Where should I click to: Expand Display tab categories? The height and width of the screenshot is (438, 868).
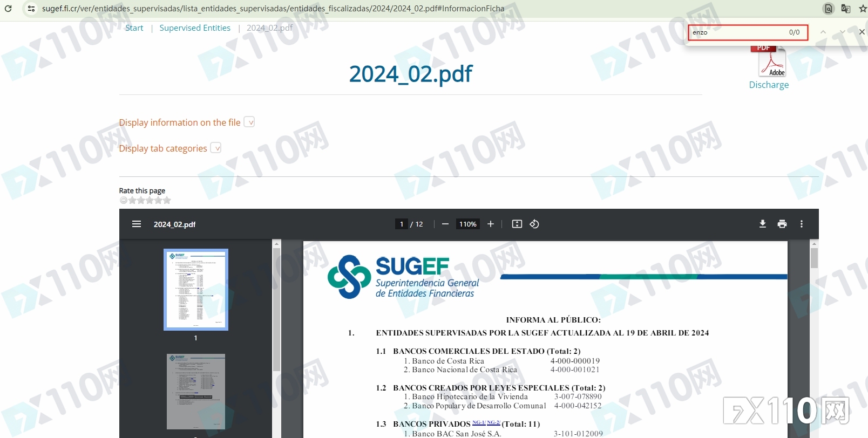pyautogui.click(x=216, y=148)
